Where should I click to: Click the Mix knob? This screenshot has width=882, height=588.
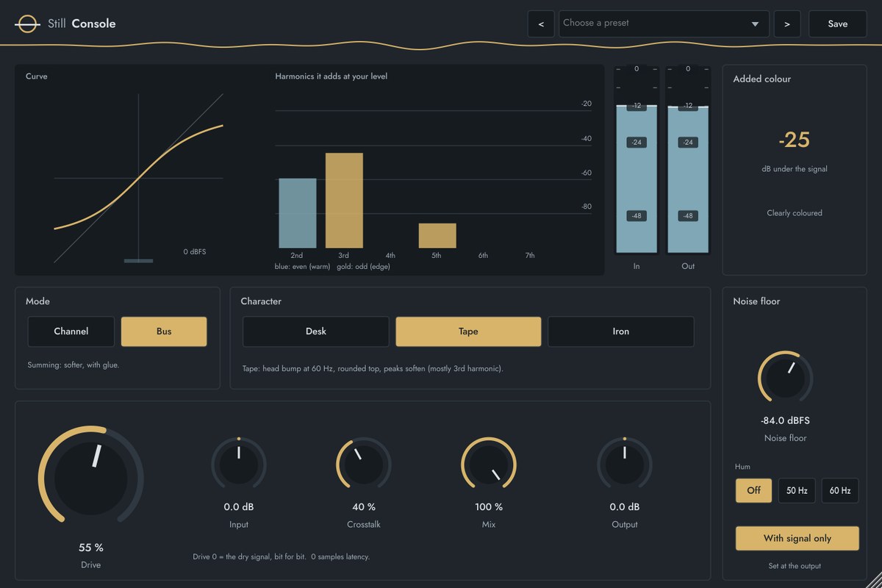(489, 465)
